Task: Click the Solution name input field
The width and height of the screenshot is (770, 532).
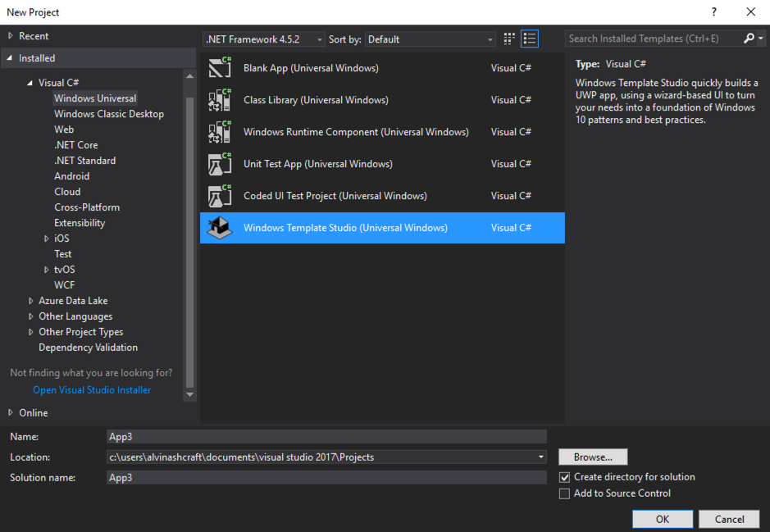Action: (326, 478)
